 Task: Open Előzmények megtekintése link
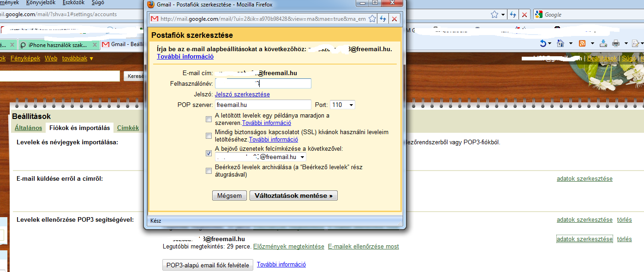(289, 247)
